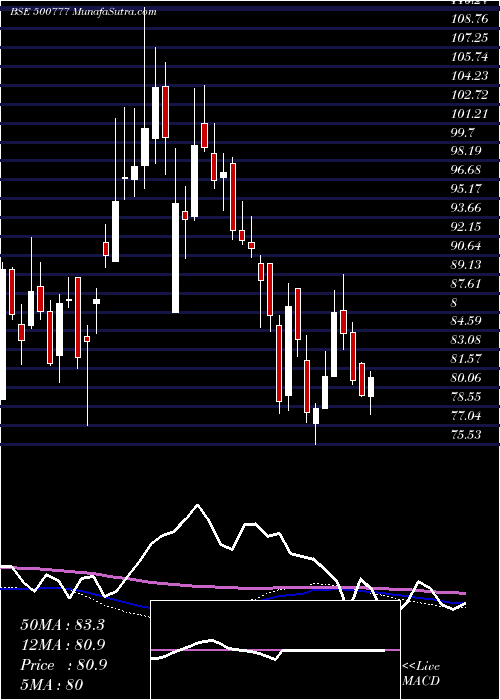Click the 99.7 price axis label
Screen dimensions: 500x700
click(x=463, y=133)
